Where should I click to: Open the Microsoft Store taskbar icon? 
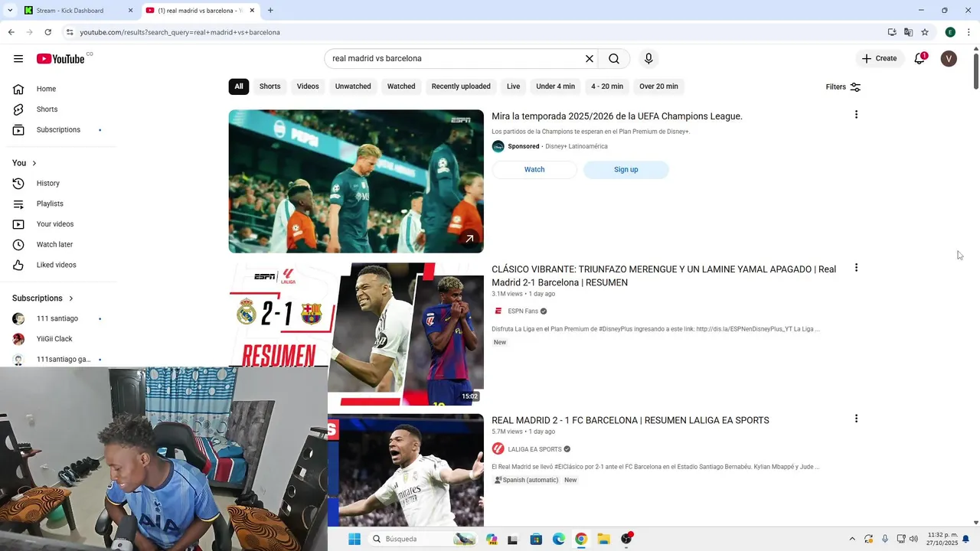536,540
